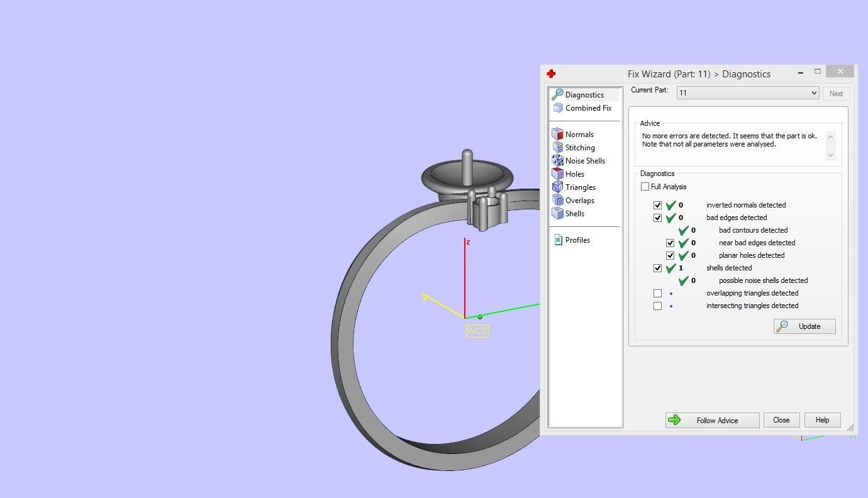Open the Profiles page label
Screen dimensions: 868x498
tap(577, 240)
